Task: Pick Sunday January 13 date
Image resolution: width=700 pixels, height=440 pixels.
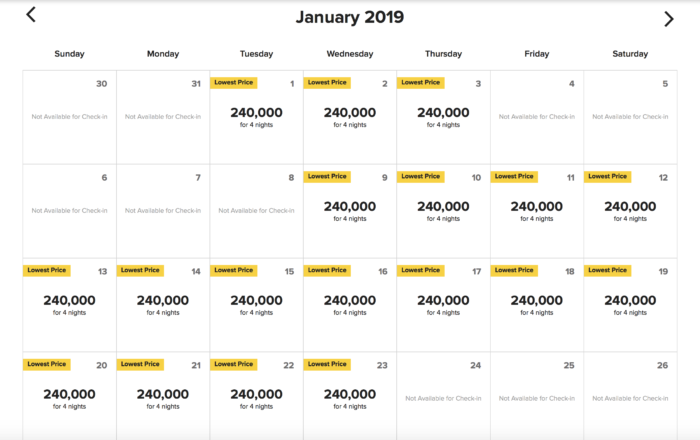Action: tap(69, 304)
